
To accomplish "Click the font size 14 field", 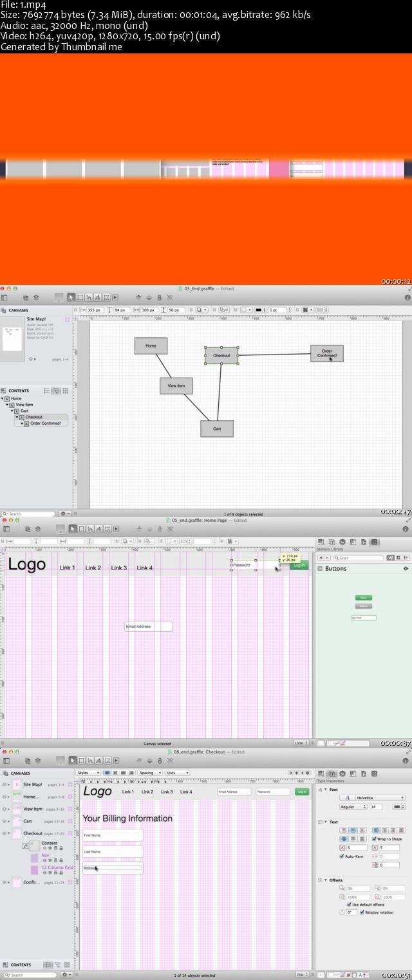I will click(x=376, y=806).
